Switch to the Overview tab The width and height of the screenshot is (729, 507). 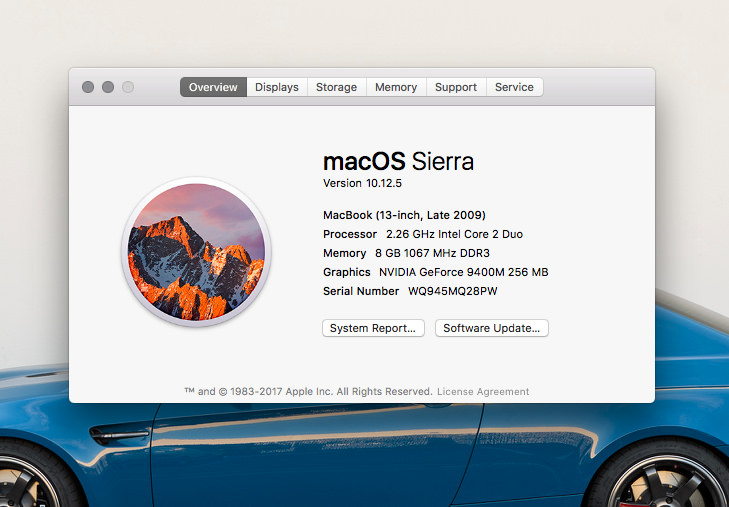point(213,87)
